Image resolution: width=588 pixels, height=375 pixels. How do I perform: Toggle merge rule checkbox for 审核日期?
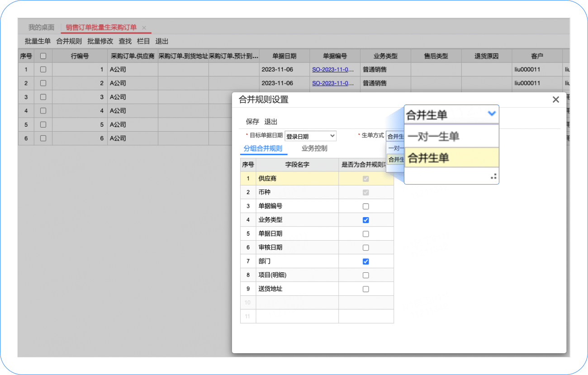tap(366, 247)
